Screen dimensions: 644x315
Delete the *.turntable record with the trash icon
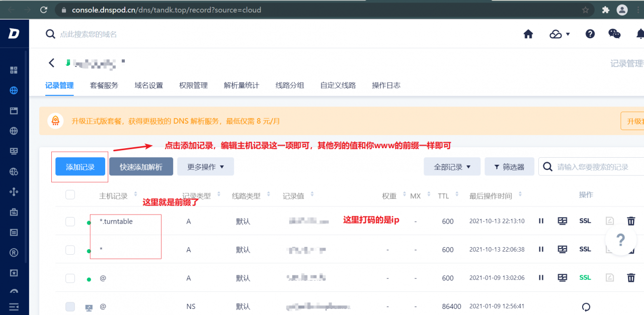tap(631, 221)
